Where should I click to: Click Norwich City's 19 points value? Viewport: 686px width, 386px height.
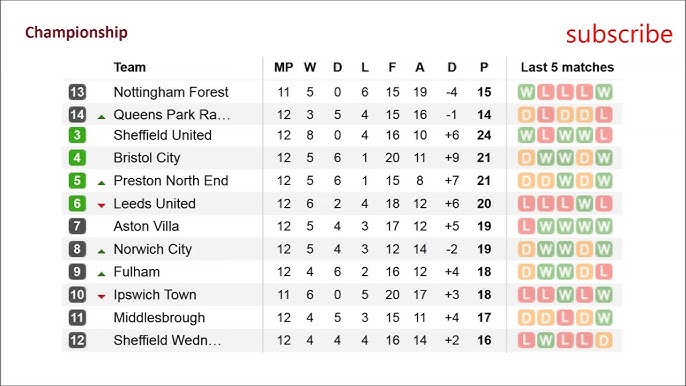[484, 249]
